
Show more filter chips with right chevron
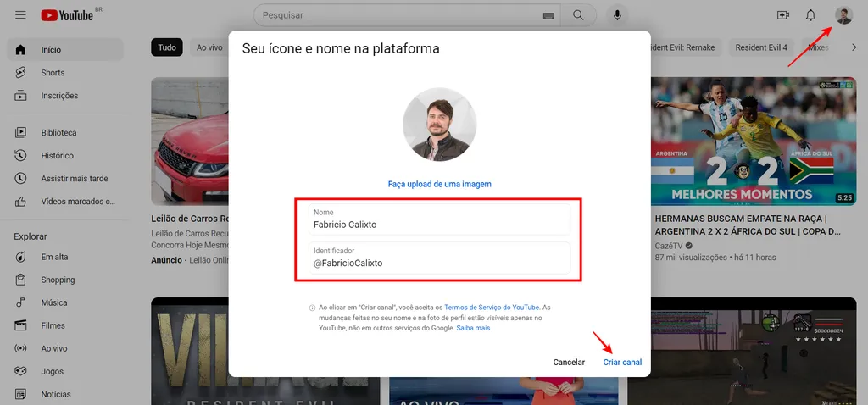click(x=854, y=47)
